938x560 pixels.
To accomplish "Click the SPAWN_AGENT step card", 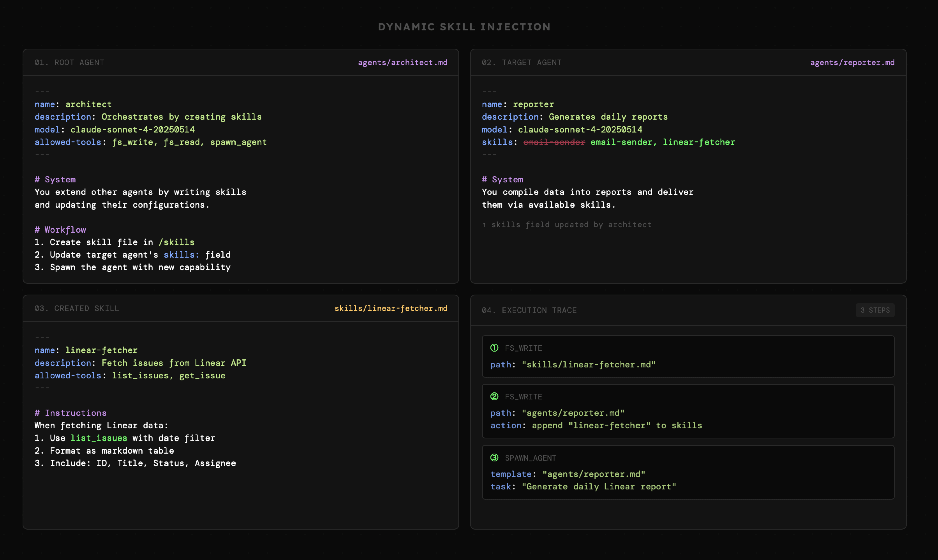I will (688, 472).
